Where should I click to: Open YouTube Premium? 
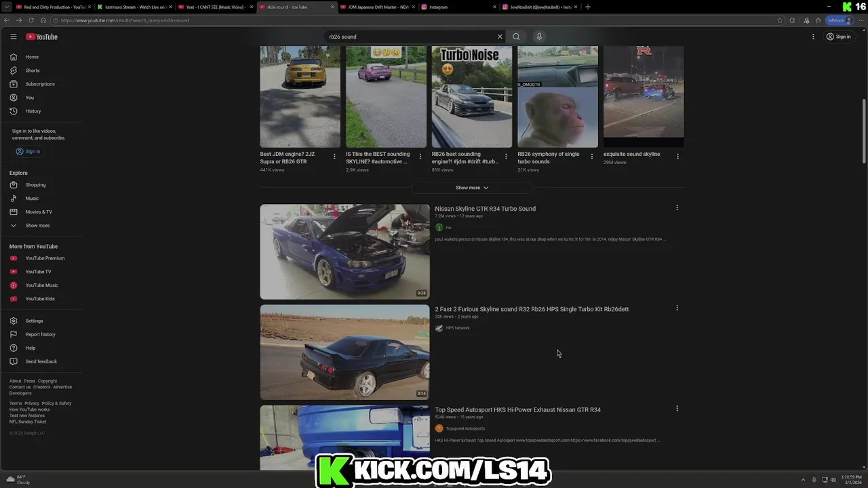point(45,258)
